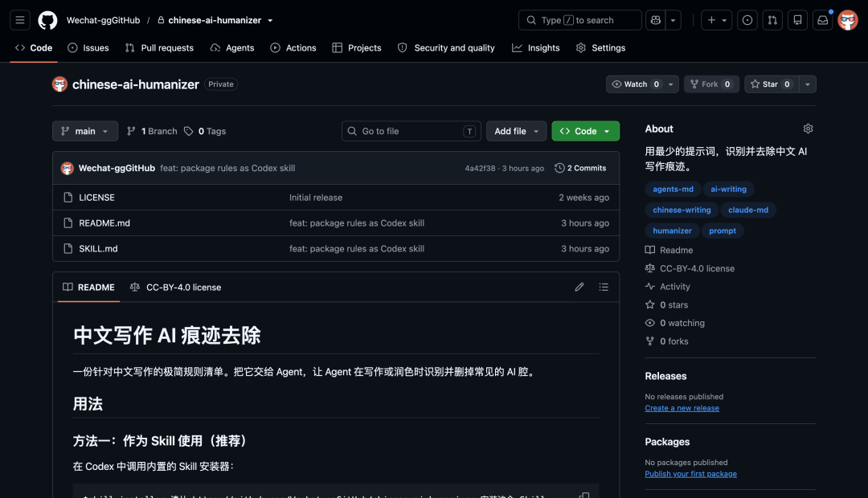
Task: View the 0 forks link
Action: (x=667, y=341)
